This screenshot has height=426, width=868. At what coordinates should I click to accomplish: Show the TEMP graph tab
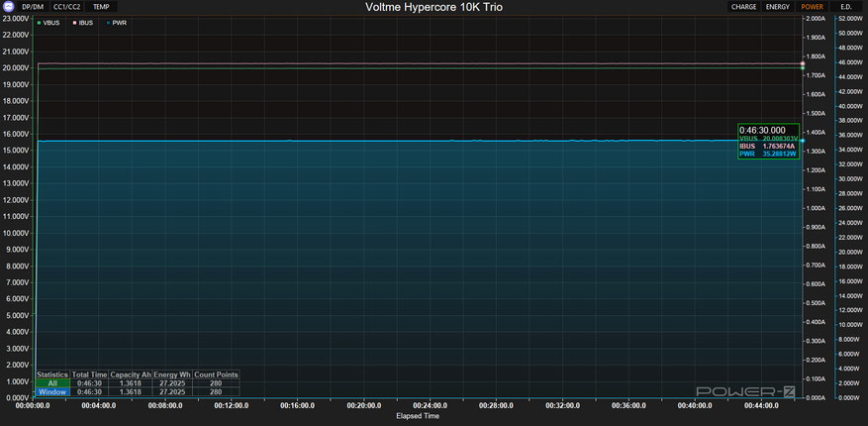101,6
